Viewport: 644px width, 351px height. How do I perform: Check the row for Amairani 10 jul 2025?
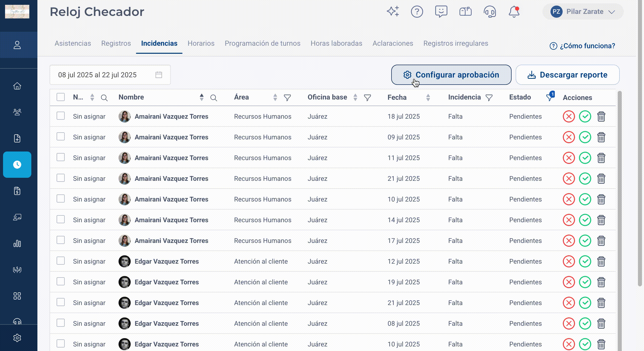[61, 198]
